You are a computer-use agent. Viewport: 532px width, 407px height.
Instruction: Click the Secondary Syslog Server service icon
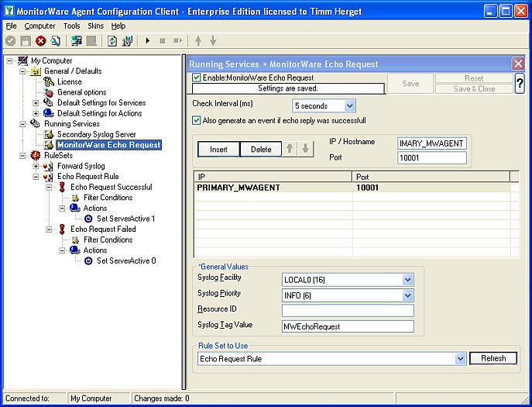tap(49, 135)
